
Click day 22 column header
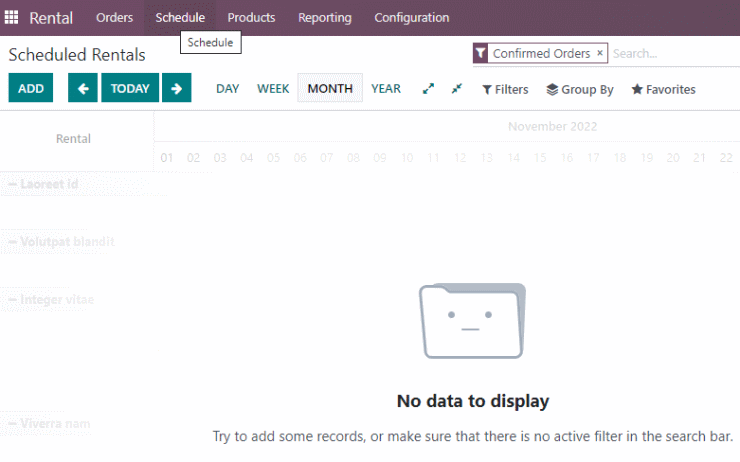click(x=726, y=158)
